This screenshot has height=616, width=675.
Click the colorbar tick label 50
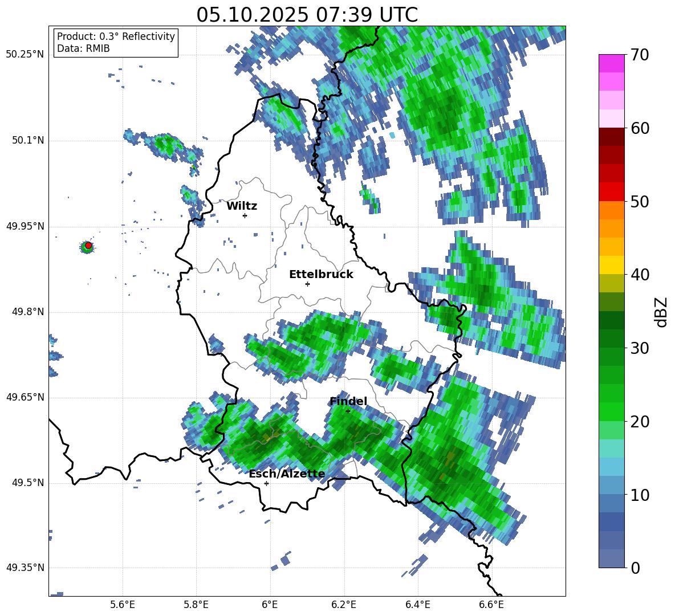[x=640, y=202]
